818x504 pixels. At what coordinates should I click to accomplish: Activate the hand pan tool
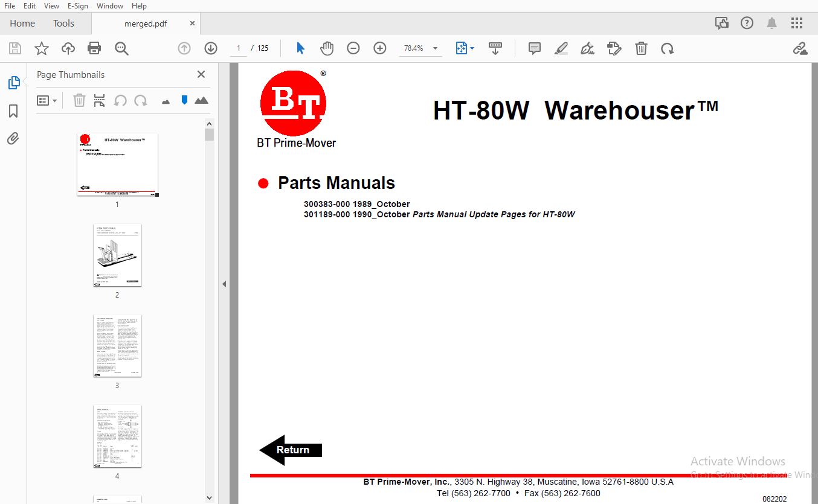tap(327, 48)
